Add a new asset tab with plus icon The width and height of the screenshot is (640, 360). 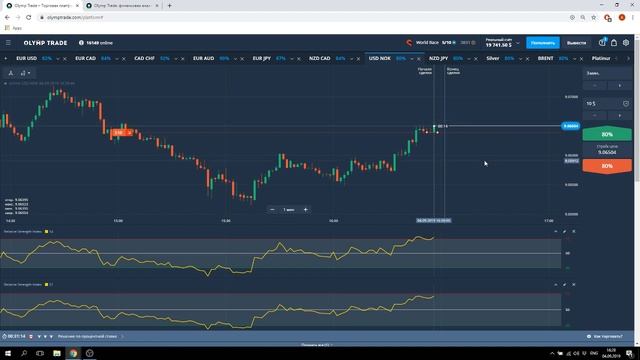6,58
